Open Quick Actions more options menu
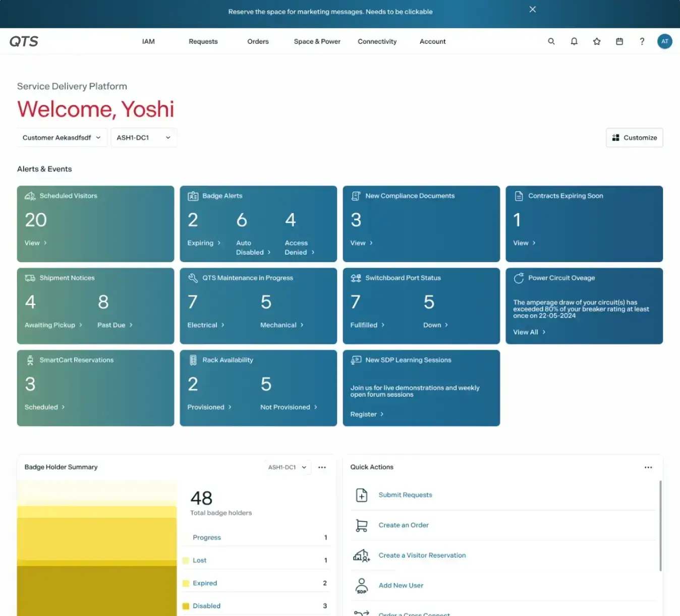This screenshot has width=680, height=616. 648,467
